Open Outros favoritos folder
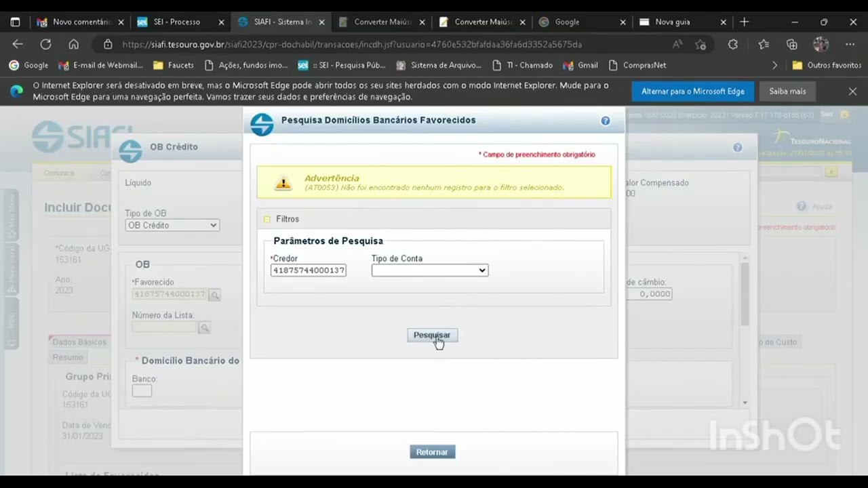The image size is (868, 488). [827, 65]
